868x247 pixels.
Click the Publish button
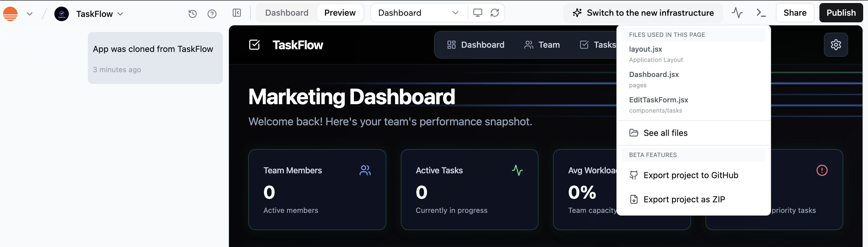click(841, 13)
